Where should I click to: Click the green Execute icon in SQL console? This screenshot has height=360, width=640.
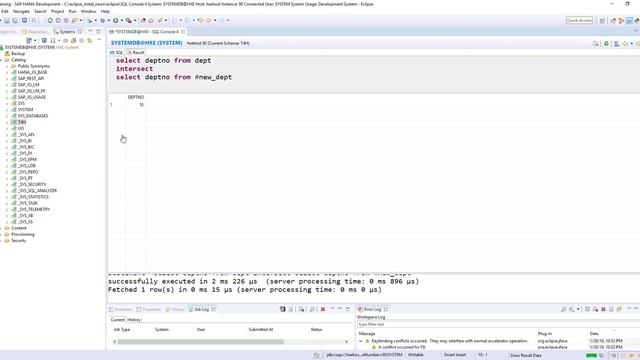pos(606,43)
